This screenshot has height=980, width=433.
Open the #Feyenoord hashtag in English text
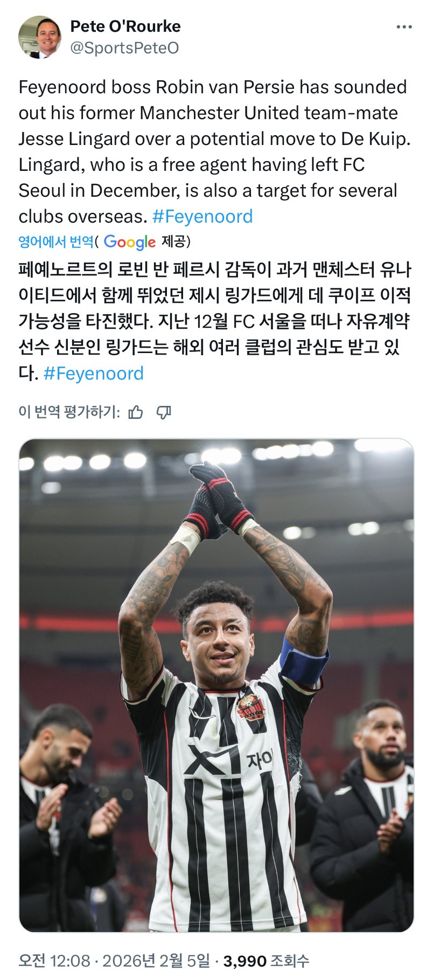point(202,216)
